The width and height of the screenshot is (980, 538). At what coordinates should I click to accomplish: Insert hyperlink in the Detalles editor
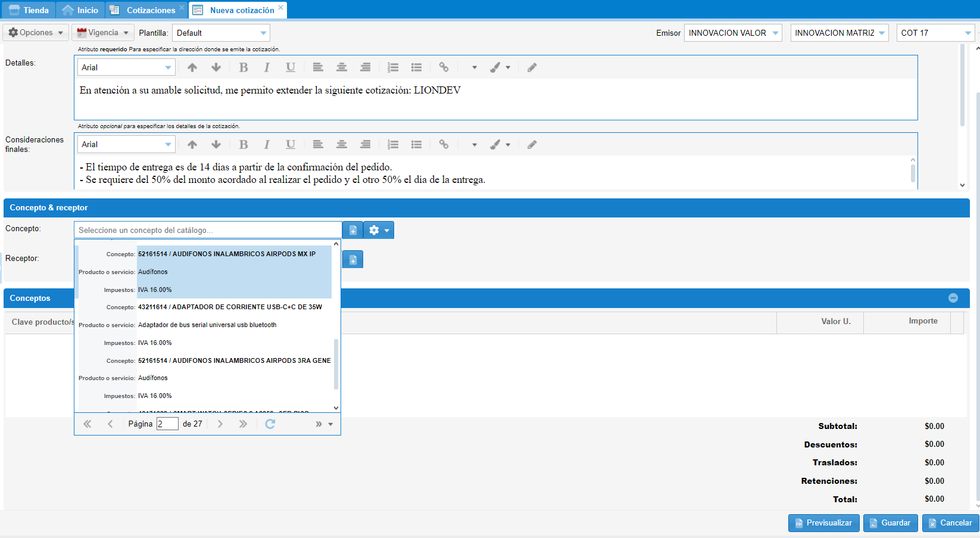click(x=444, y=67)
